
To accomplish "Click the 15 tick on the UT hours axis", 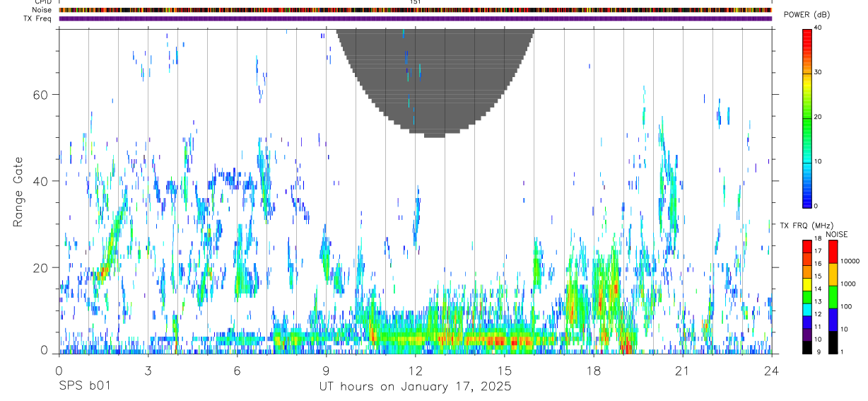I will click(504, 370).
